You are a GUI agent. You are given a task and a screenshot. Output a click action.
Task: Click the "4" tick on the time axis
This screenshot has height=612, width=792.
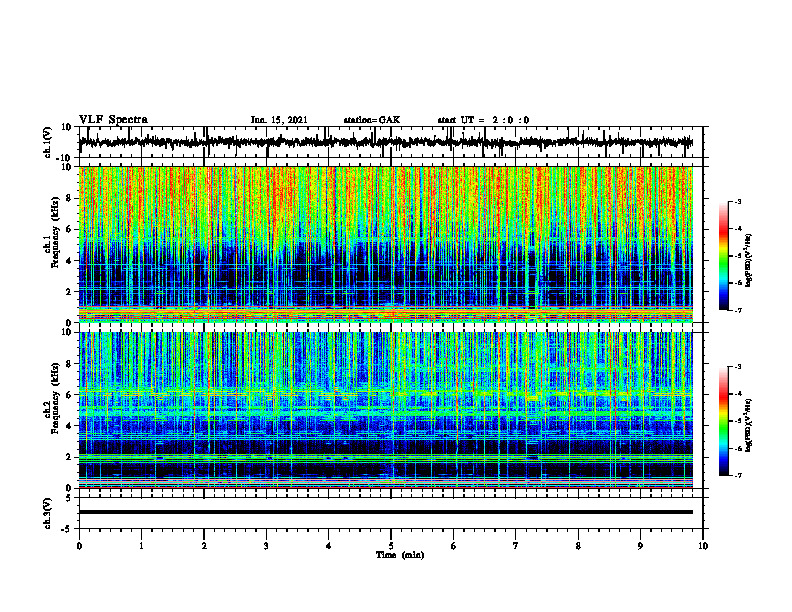pyautogui.click(x=329, y=546)
